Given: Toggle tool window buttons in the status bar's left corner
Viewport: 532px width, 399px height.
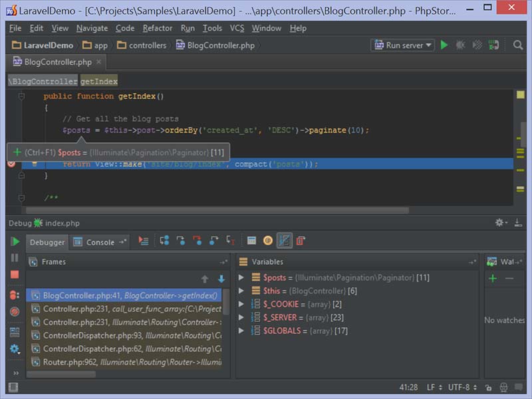Looking at the screenshot, I should pyautogui.click(x=13, y=387).
